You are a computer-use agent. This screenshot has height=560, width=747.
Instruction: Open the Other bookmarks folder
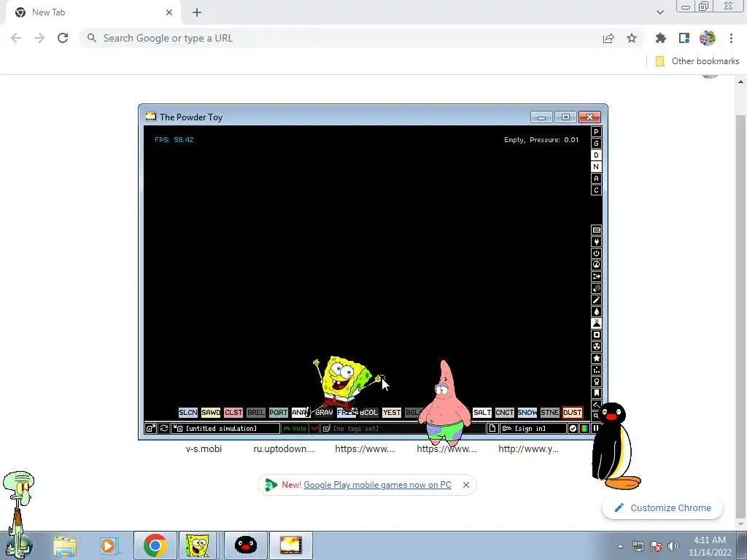(697, 61)
